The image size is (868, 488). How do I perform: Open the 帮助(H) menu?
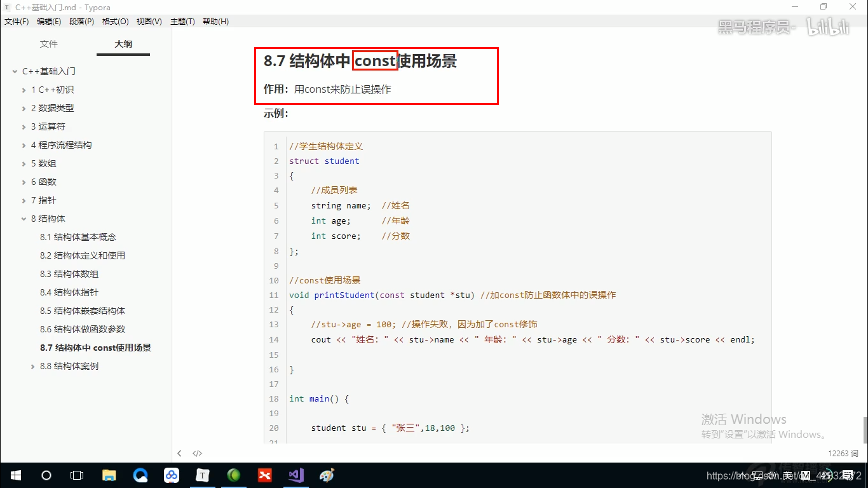(216, 22)
